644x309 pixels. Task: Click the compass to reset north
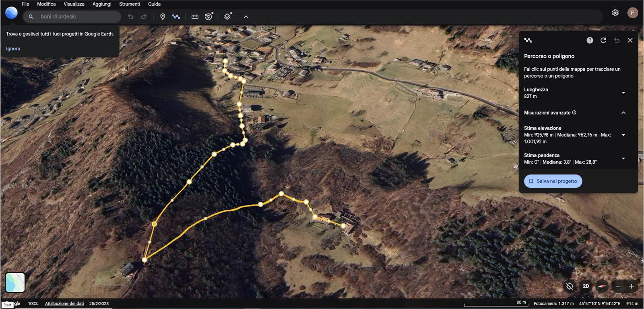click(602, 286)
